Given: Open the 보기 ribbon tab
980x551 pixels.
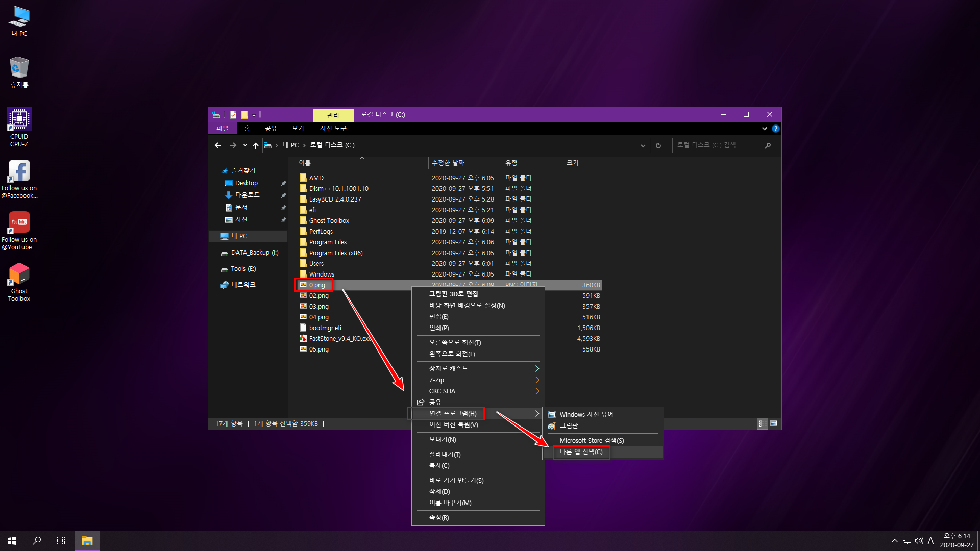Looking at the screenshot, I should tap(298, 128).
